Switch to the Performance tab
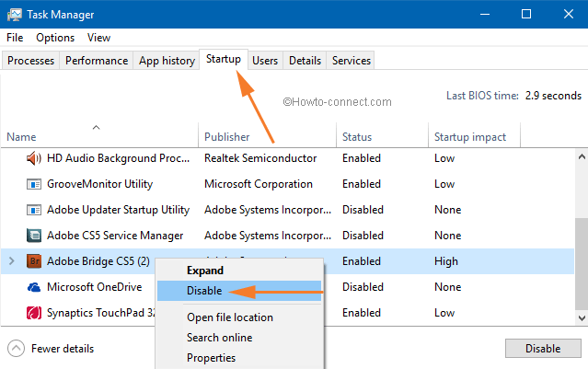Viewport: 588px width, 369px height. pyautogui.click(x=97, y=61)
